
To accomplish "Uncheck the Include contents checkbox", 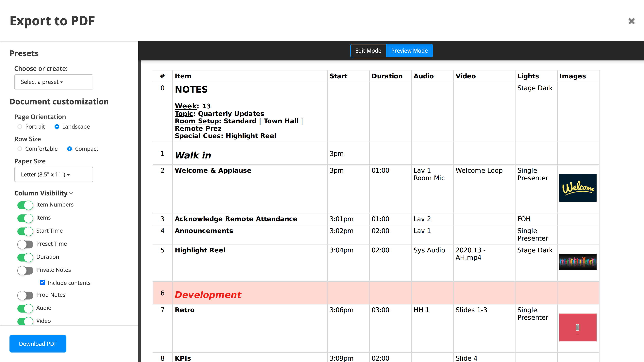I will [x=42, y=282].
